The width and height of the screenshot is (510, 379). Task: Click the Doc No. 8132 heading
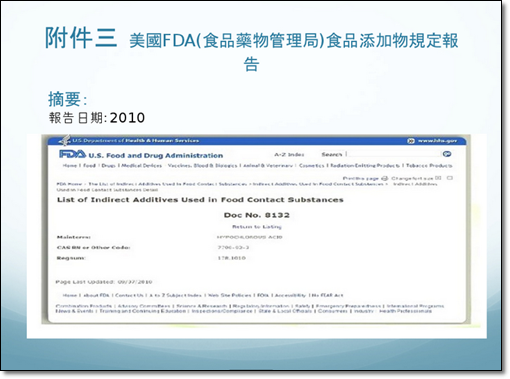pos(257,215)
